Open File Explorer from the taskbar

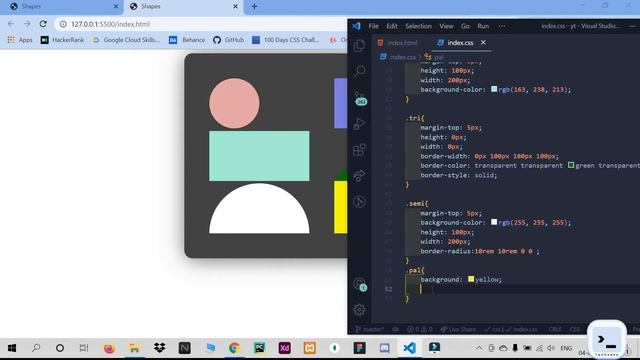[x=134, y=348]
